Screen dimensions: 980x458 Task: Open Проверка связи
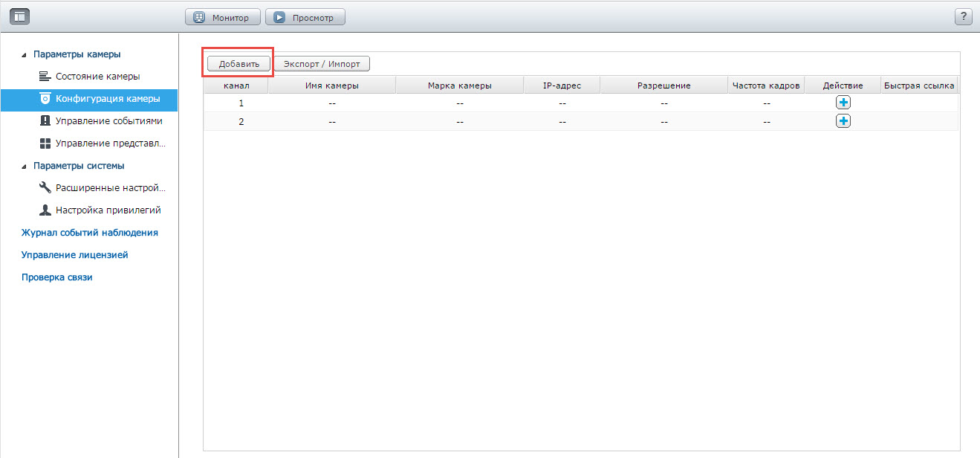(57, 277)
